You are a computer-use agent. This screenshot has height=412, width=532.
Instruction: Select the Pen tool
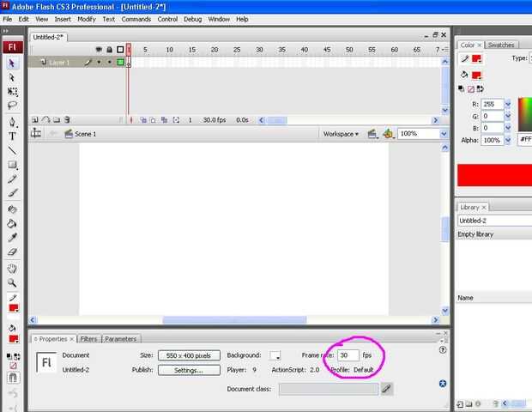coord(13,122)
